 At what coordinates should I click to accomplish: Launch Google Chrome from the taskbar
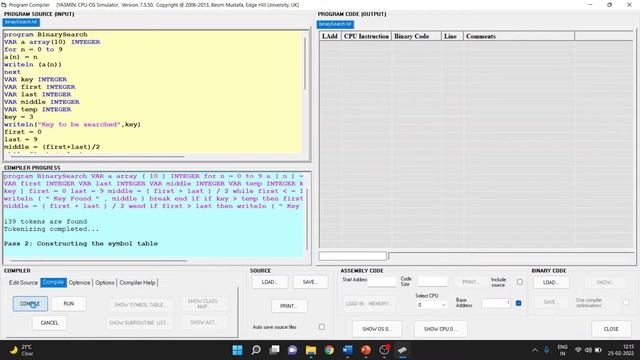pyautogui.click(x=329, y=350)
